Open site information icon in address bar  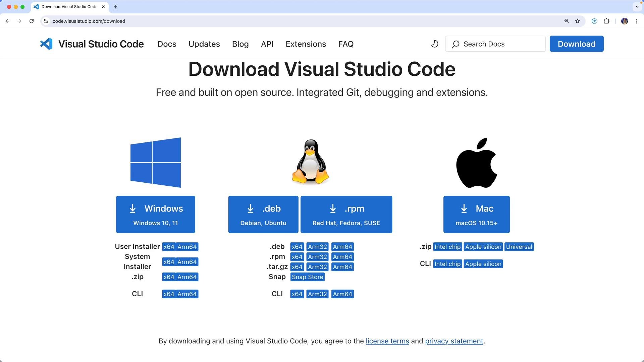(46, 21)
